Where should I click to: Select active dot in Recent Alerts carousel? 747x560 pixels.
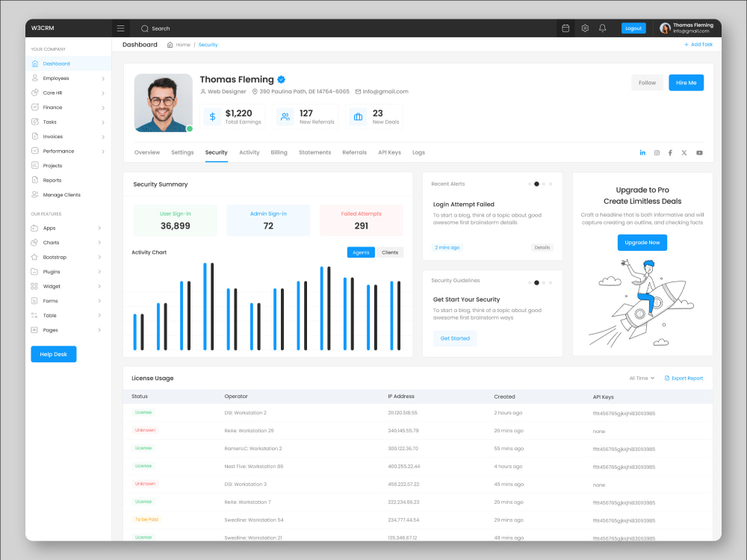tap(536, 184)
